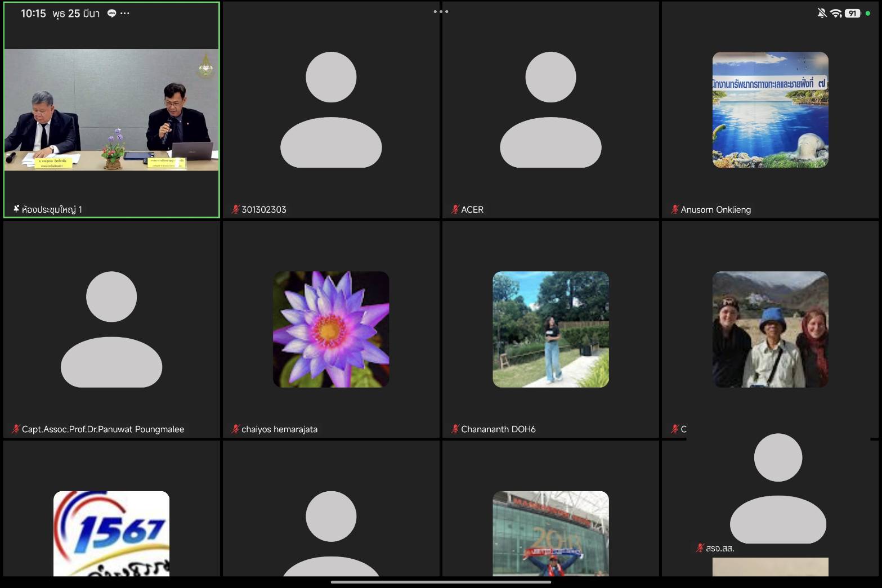Select the purple lotus profile picture
The height and width of the screenshot is (588, 882).
coord(331,329)
